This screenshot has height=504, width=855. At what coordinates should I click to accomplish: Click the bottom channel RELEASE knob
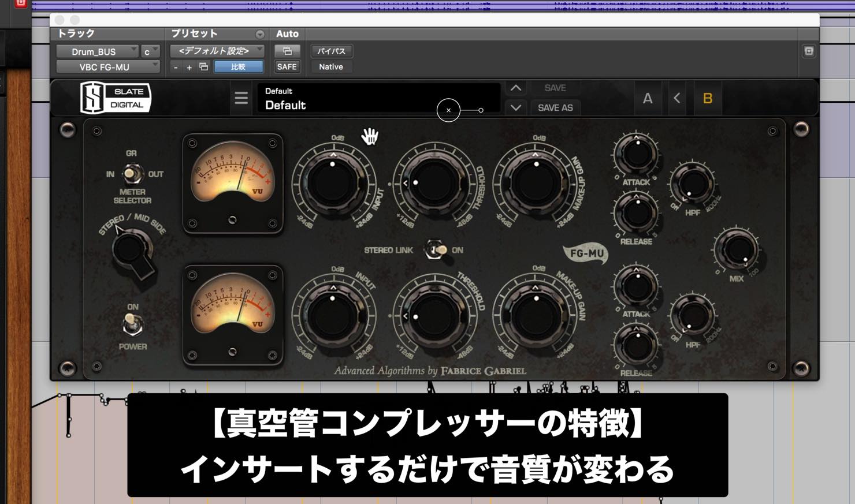pyautogui.click(x=636, y=345)
